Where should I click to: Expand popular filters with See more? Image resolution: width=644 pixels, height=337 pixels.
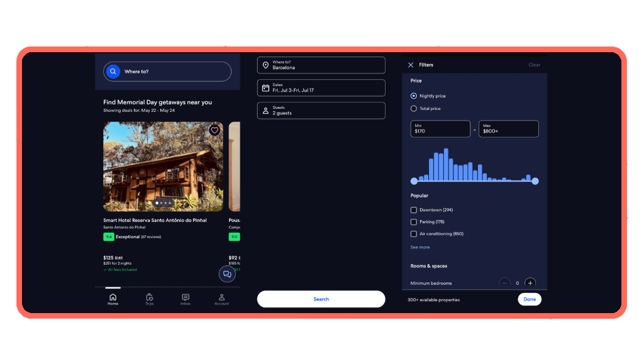(419, 247)
